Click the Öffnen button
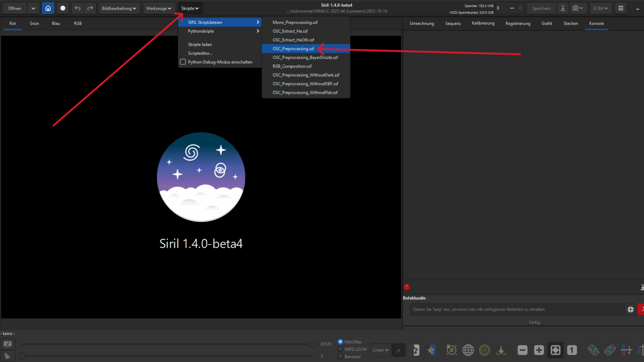644x362 pixels. pyautogui.click(x=14, y=8)
